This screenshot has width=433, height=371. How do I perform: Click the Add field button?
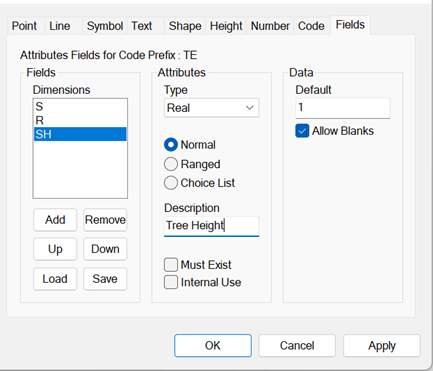pyautogui.click(x=55, y=220)
